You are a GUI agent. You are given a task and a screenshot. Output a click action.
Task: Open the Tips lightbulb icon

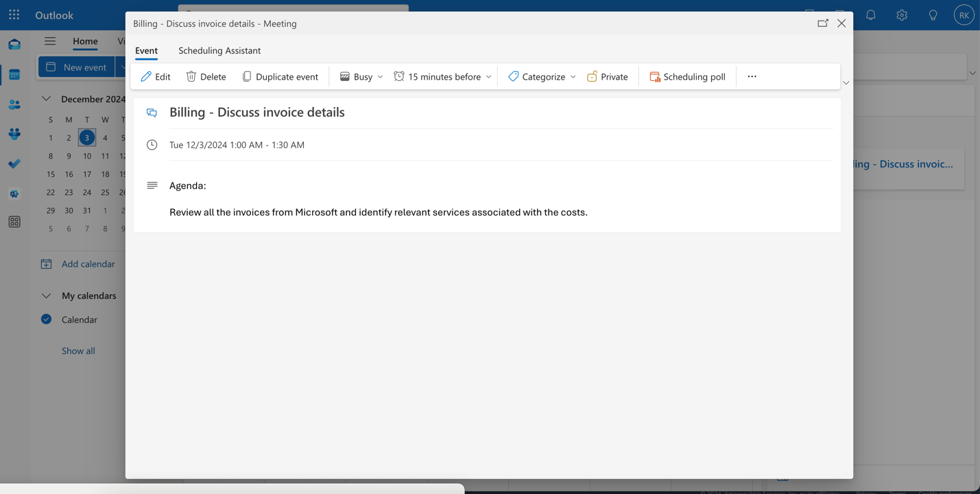click(x=933, y=15)
